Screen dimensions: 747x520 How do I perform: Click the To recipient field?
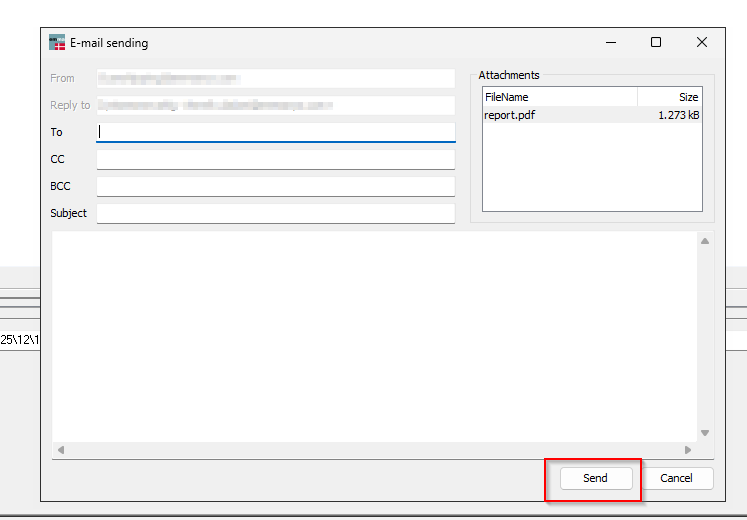[x=275, y=132]
